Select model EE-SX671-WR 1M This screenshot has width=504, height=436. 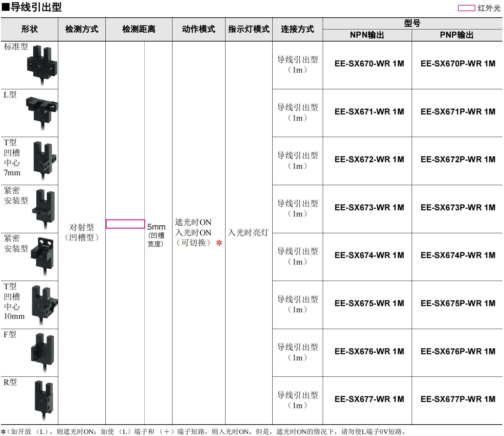coord(369,112)
